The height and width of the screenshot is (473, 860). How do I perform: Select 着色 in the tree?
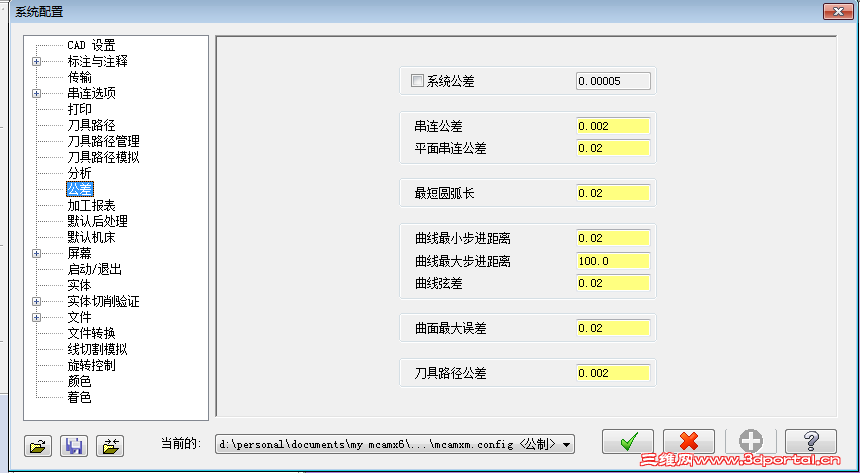(80, 397)
